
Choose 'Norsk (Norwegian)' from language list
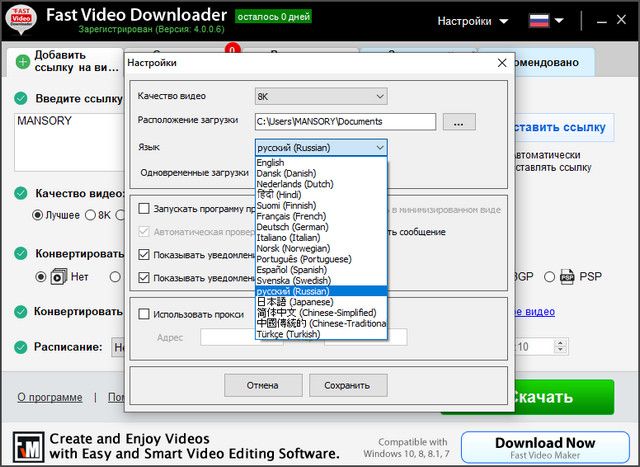[x=321, y=248]
